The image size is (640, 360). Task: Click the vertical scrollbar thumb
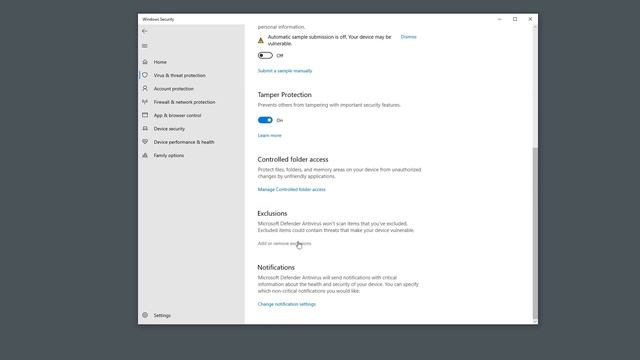(535, 233)
